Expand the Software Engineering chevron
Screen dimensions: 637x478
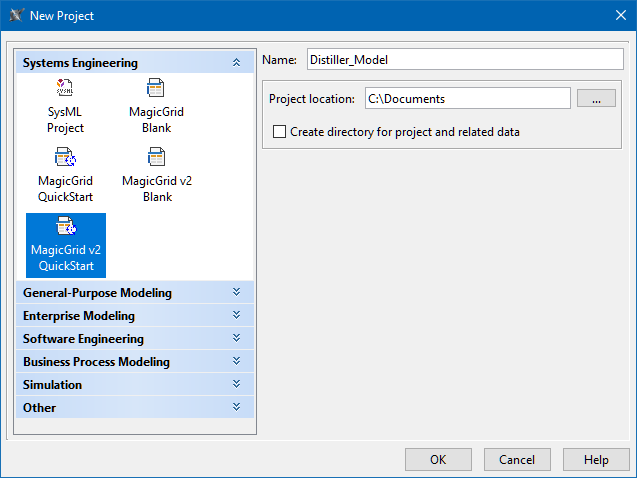(x=236, y=339)
